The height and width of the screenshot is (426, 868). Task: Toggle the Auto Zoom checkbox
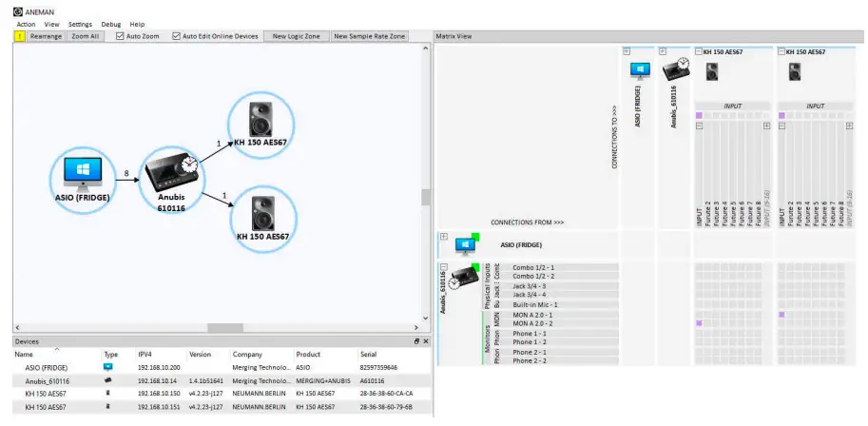click(120, 36)
